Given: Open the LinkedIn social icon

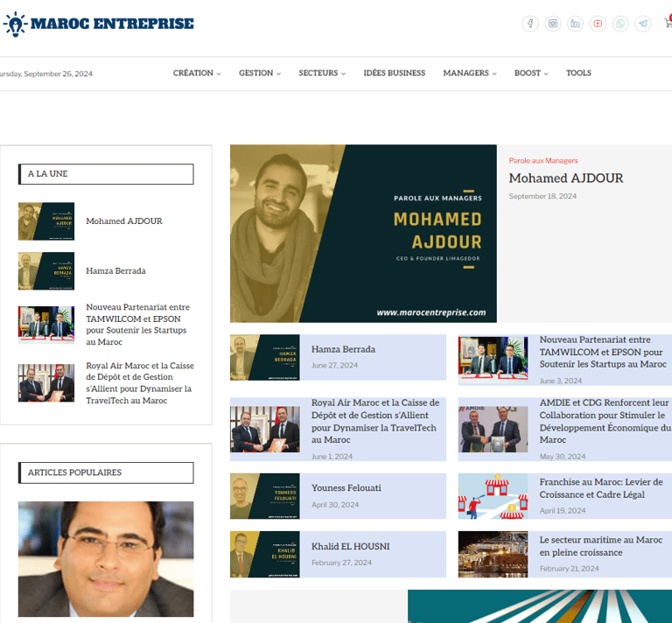Looking at the screenshot, I should (575, 24).
